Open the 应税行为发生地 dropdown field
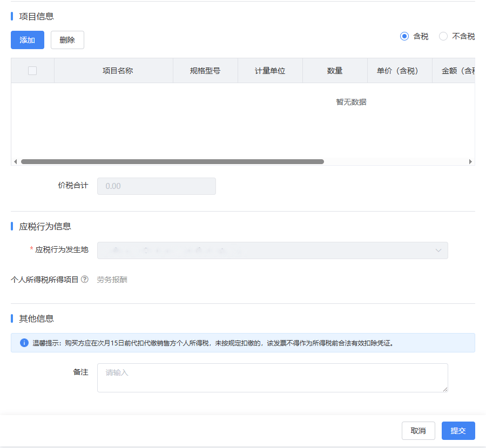Screen dimensions: 486x448 265,250
